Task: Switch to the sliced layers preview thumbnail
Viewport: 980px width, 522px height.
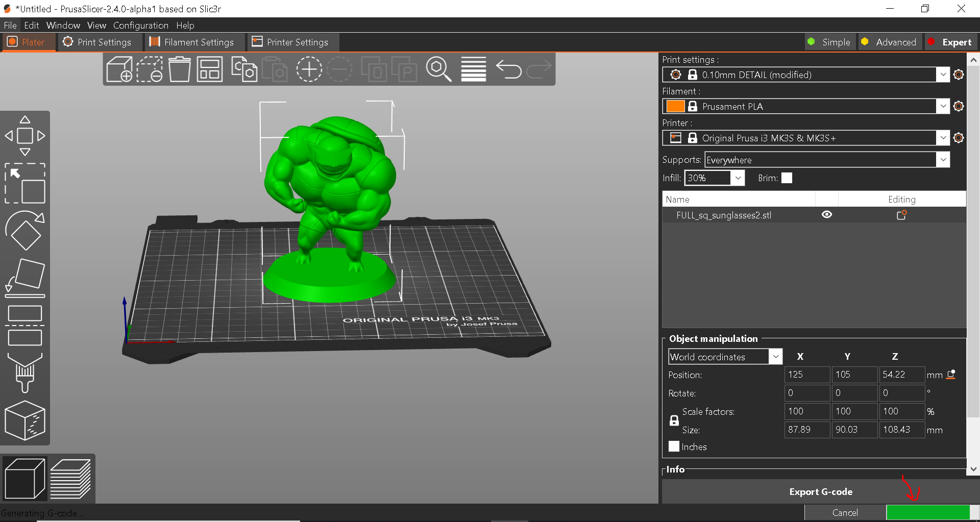Action: click(x=70, y=478)
